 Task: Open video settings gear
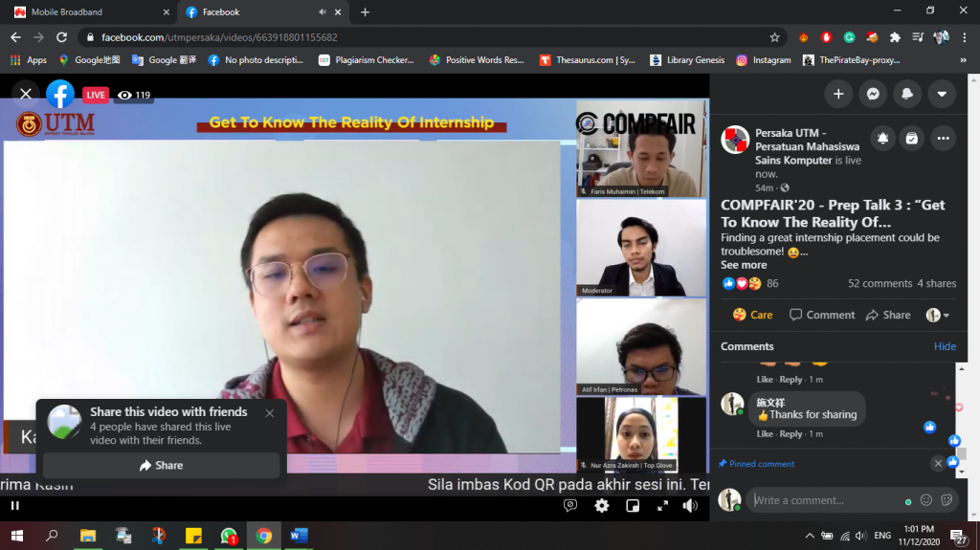(601, 506)
